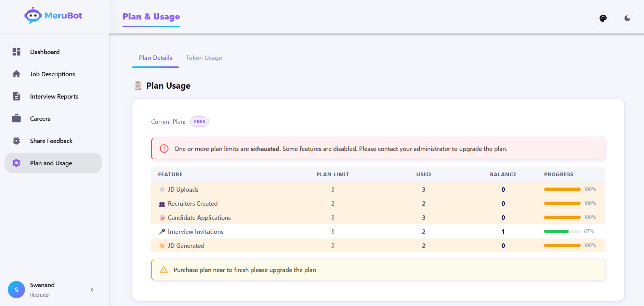Toggle dark mode with moon icon
Screen dimensions: 644x306
(627, 18)
